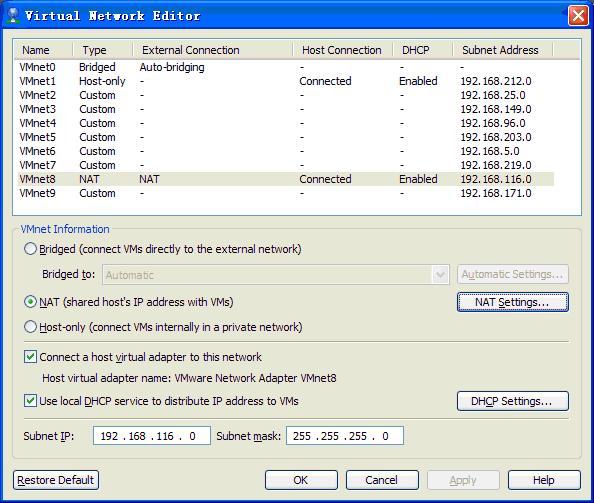This screenshot has height=503, width=594.
Task: Click Connected cell in VMnet1 row
Action: click(325, 81)
